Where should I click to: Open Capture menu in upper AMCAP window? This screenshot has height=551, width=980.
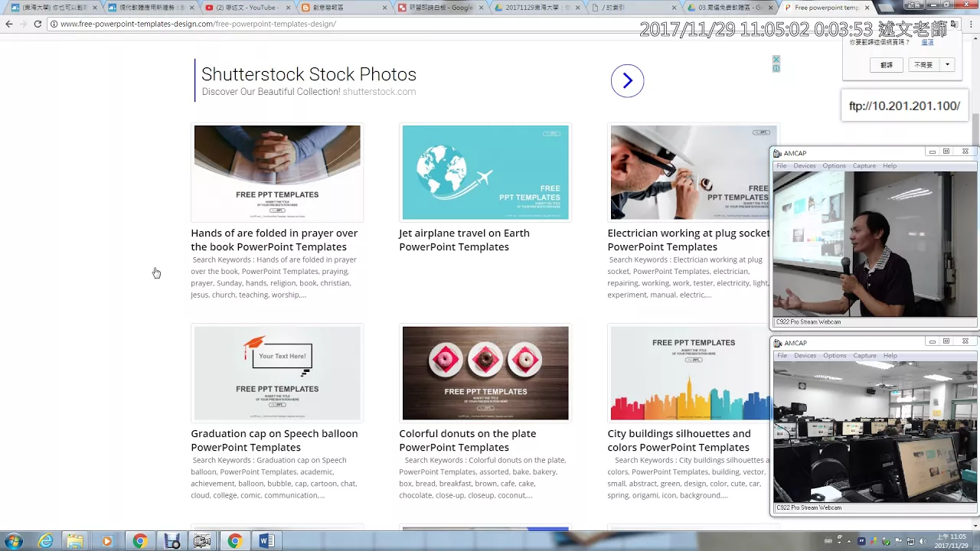(864, 166)
